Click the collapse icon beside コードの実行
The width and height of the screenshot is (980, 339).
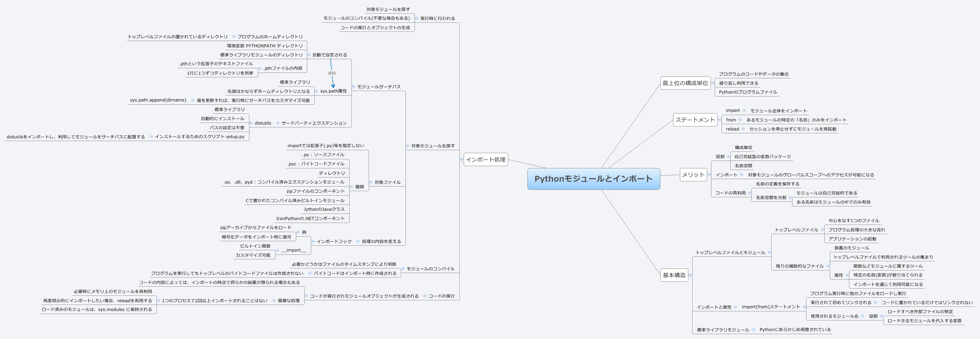coord(425,296)
